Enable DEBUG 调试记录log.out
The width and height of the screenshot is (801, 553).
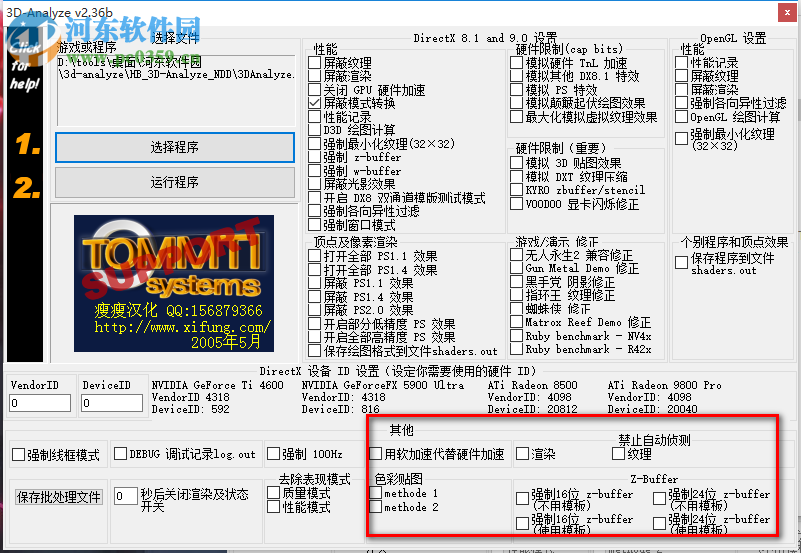point(121,453)
